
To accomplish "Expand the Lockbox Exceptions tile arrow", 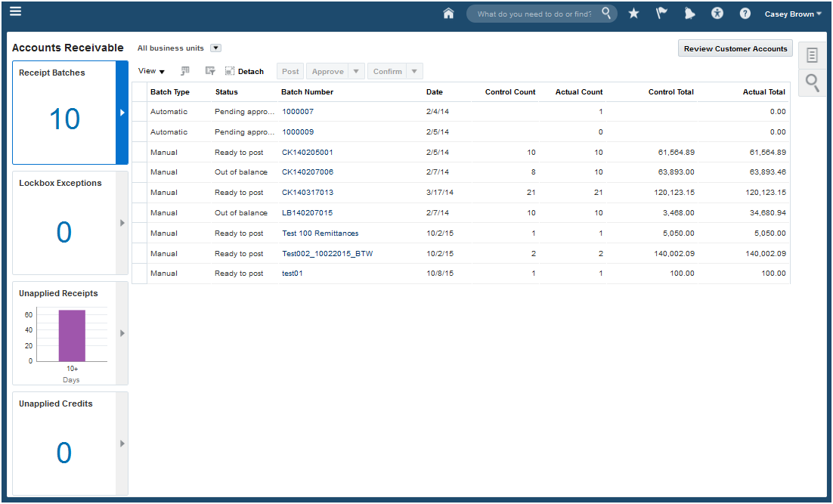I will point(122,223).
